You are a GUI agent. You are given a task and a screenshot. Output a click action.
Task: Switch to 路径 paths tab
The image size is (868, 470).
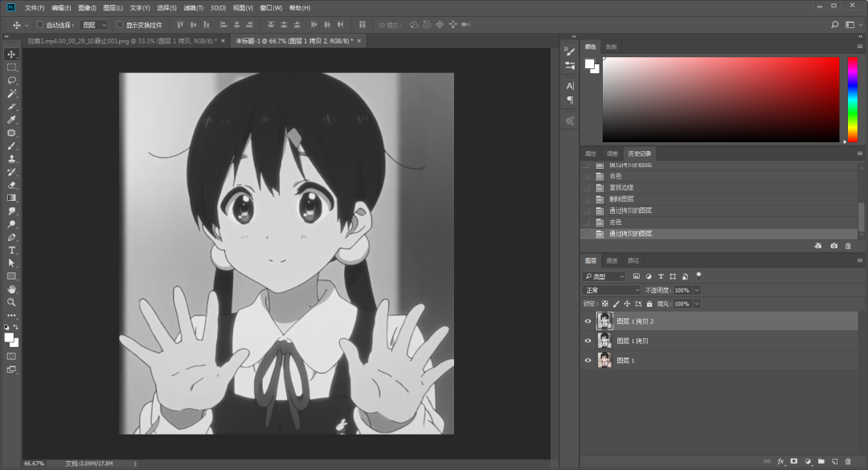click(633, 261)
